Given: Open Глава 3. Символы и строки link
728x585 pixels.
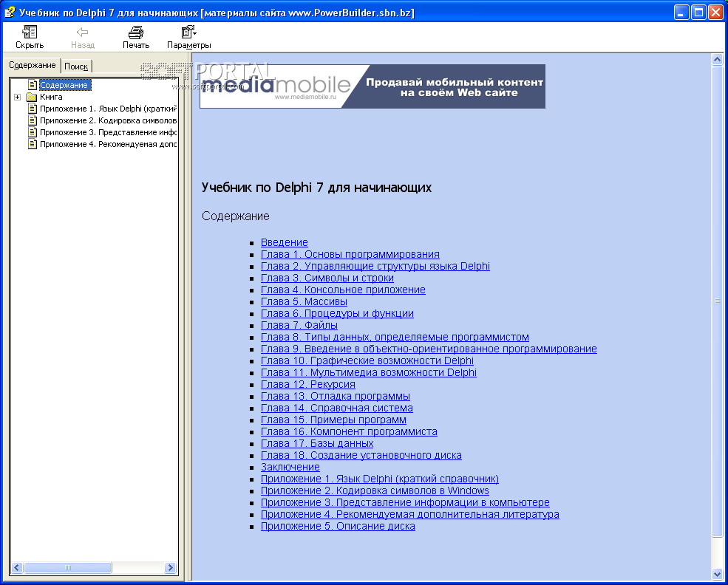Looking at the screenshot, I should [x=327, y=278].
